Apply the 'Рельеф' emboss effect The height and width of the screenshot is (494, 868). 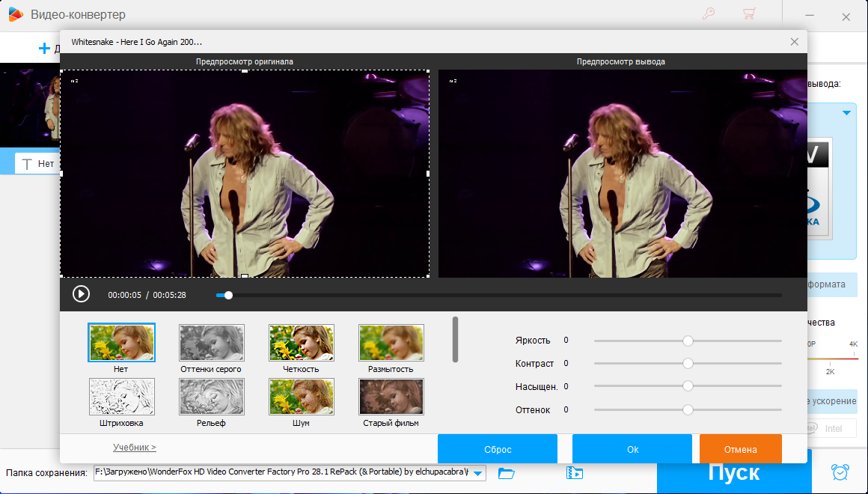(x=211, y=397)
